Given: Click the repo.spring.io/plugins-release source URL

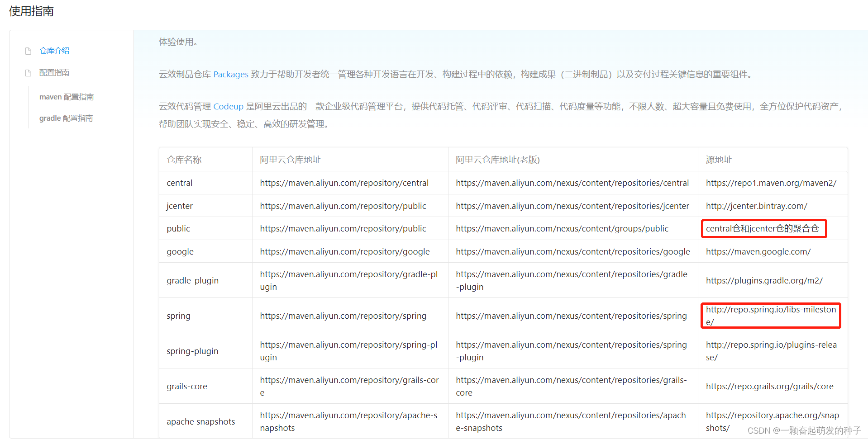Looking at the screenshot, I should tap(772, 351).
